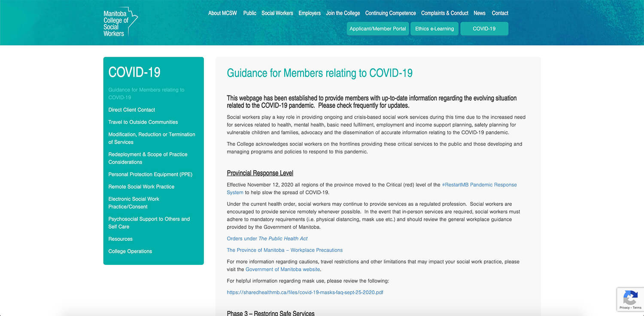The width and height of the screenshot is (644, 316).
Task: Click the reCAPTCHA Terms link
Action: (637, 307)
